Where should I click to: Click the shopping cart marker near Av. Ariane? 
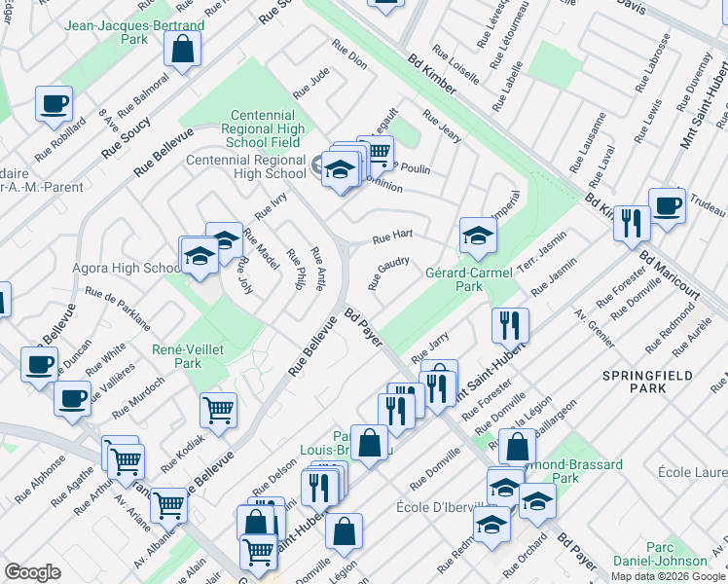169,506
